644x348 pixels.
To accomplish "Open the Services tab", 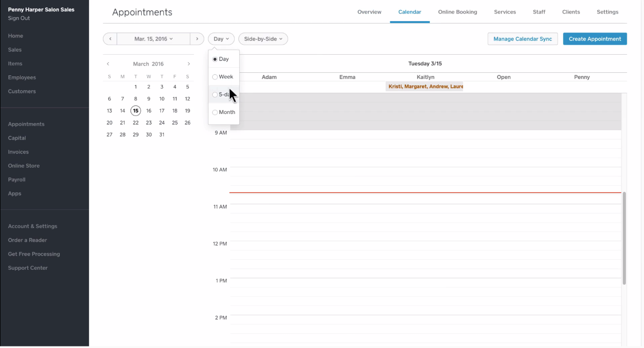I will [x=505, y=12].
